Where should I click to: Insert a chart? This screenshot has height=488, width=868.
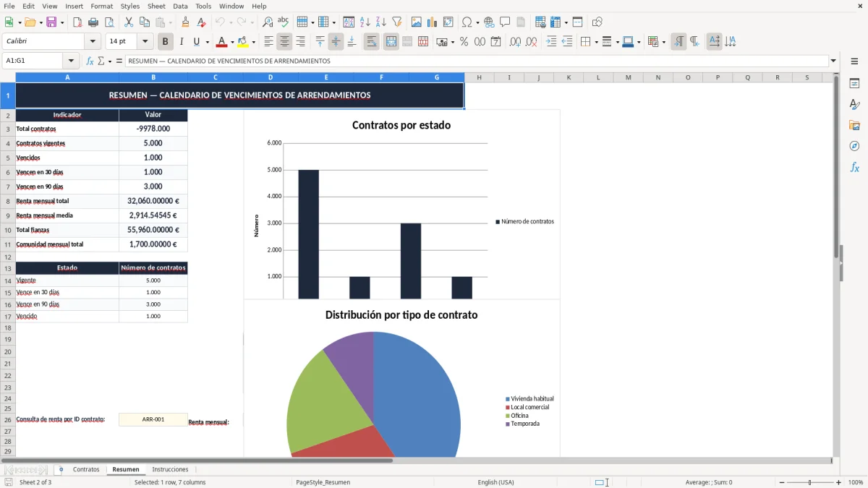pyautogui.click(x=433, y=22)
